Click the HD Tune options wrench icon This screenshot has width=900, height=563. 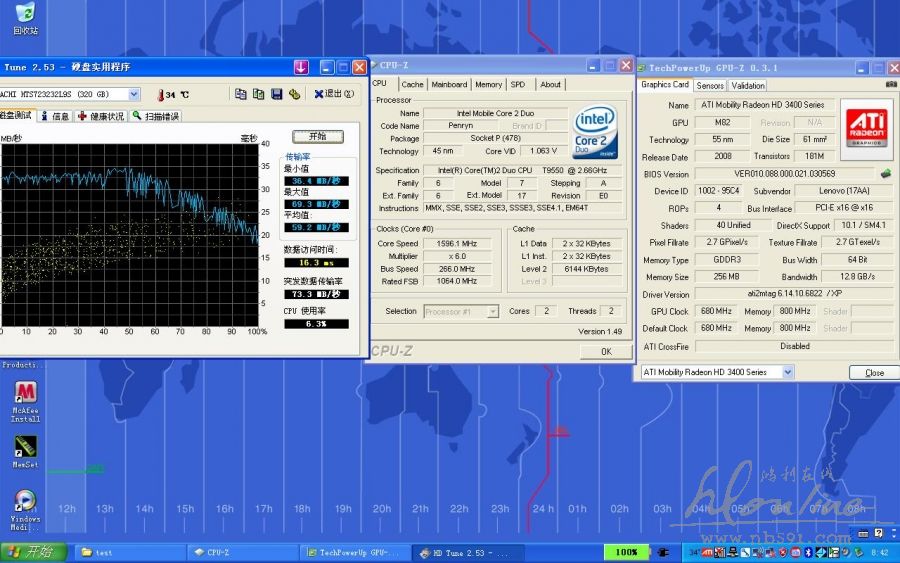(294, 94)
